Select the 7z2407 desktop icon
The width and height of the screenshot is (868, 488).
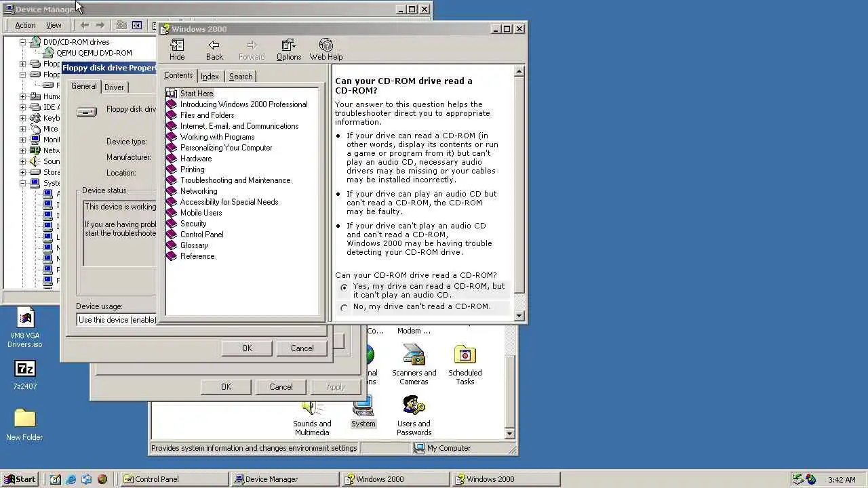click(x=25, y=375)
